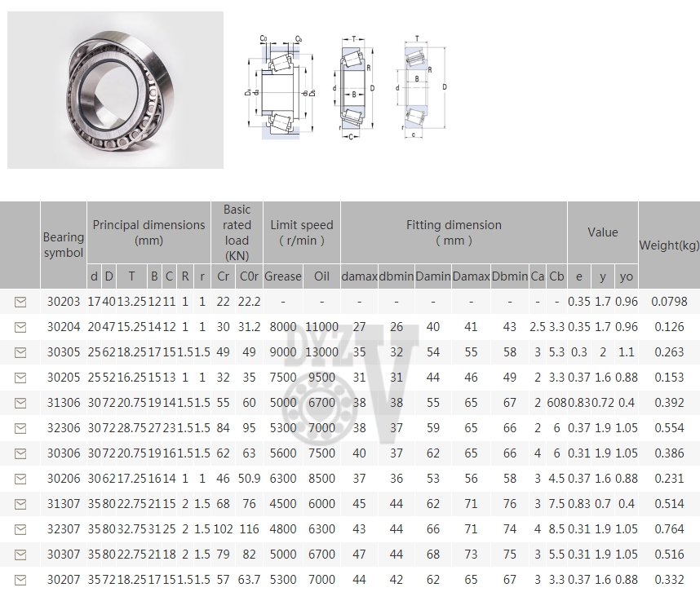Click the envelope icon for bearing 31307
This screenshot has height=601, width=700.
click(x=20, y=504)
